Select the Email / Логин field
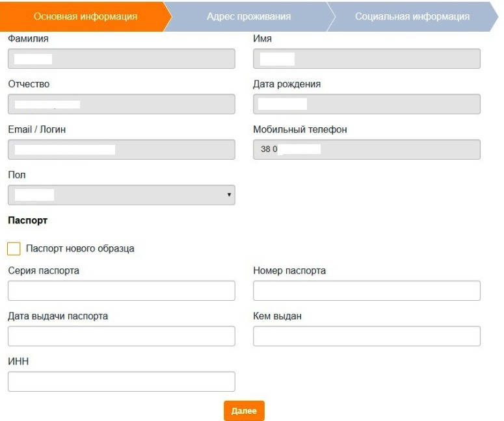This screenshot has width=504, height=421. [x=121, y=150]
